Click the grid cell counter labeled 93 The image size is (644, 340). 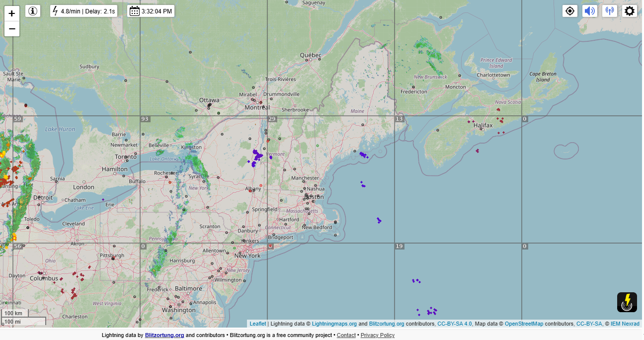(145, 119)
